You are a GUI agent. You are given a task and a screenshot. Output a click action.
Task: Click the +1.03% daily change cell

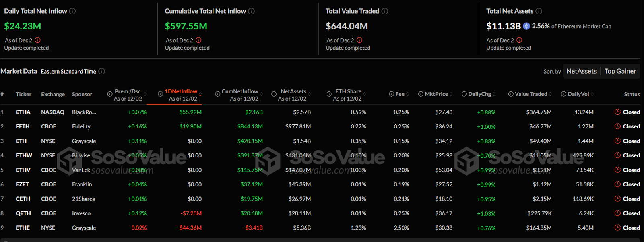(486, 214)
